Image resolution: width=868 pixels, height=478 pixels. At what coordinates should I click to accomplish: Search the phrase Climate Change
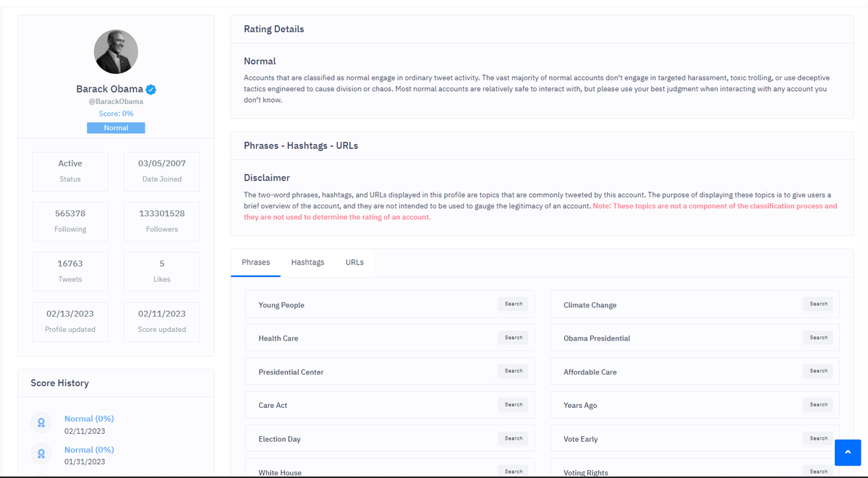[819, 304]
